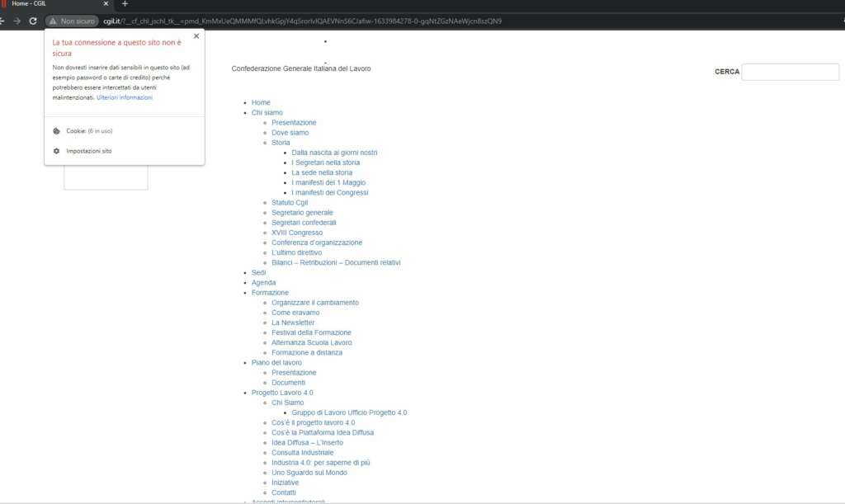Open Progetto Lavoro 4.0 link

tap(282, 393)
